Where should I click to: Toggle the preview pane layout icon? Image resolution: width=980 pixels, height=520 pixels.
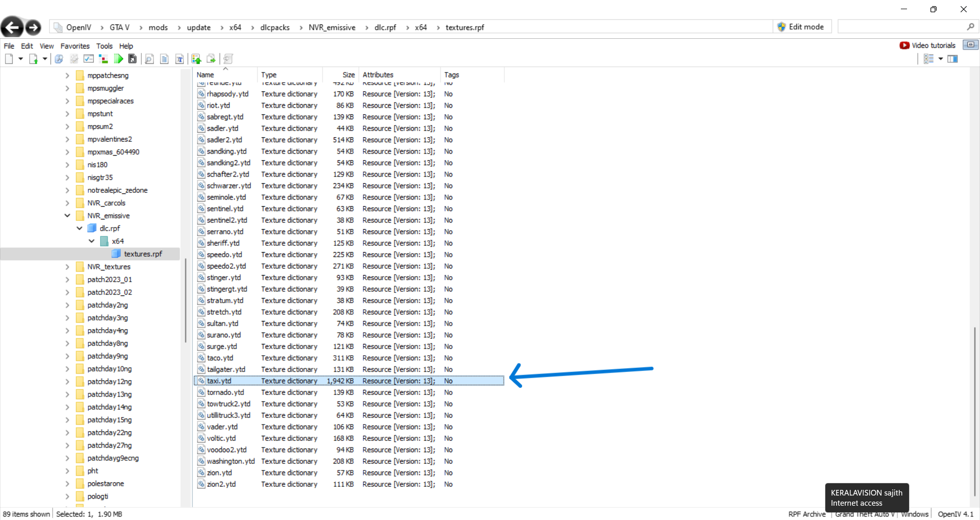click(952, 59)
